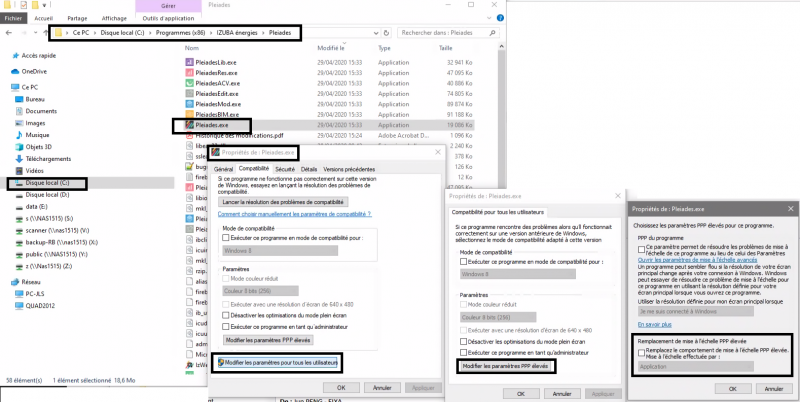Click Lancer la résolution des problèmes de compatibilité
Image resolution: width=800 pixels, height=402 pixels.
pos(285,203)
